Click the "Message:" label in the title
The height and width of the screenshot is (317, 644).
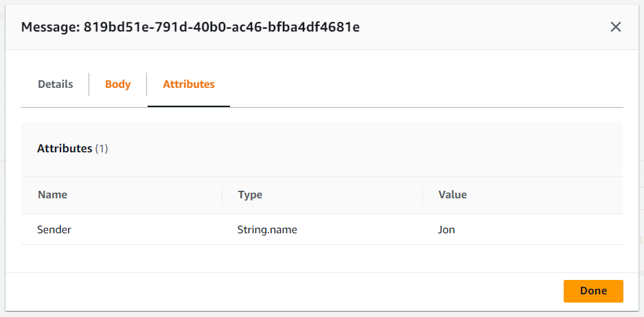tap(50, 27)
